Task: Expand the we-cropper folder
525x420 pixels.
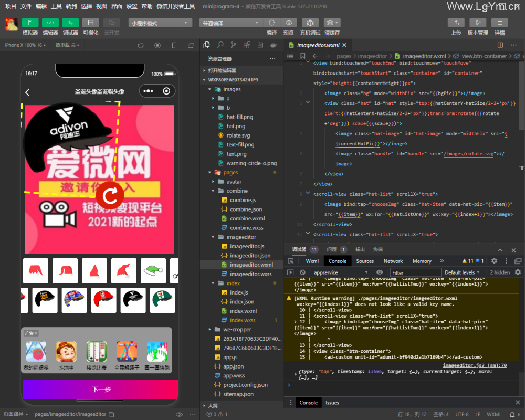Action: click(209, 330)
